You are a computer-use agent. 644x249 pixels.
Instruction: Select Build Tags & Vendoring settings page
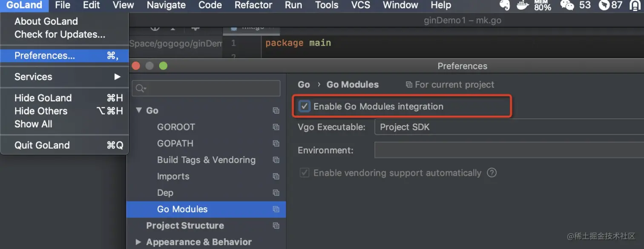(206, 160)
